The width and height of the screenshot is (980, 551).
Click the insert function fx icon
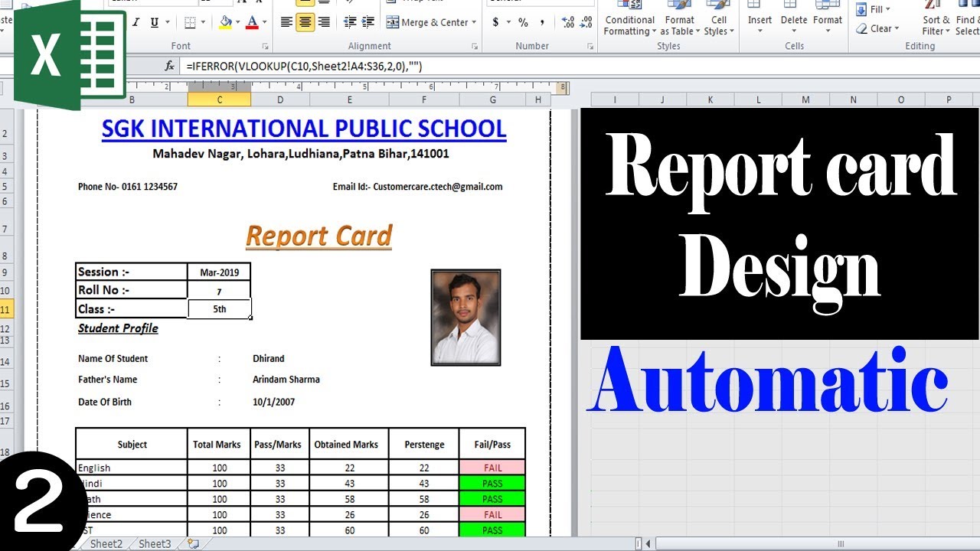170,67
